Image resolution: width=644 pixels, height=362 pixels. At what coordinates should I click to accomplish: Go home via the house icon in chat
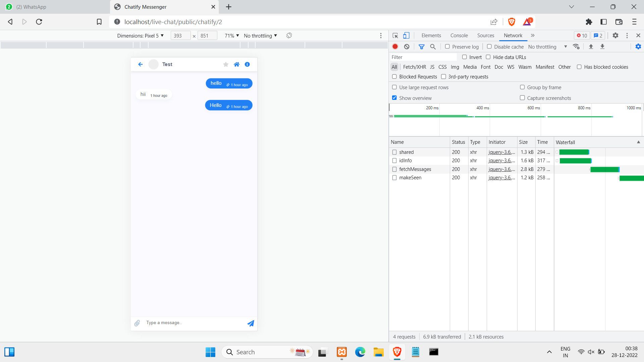point(237,64)
